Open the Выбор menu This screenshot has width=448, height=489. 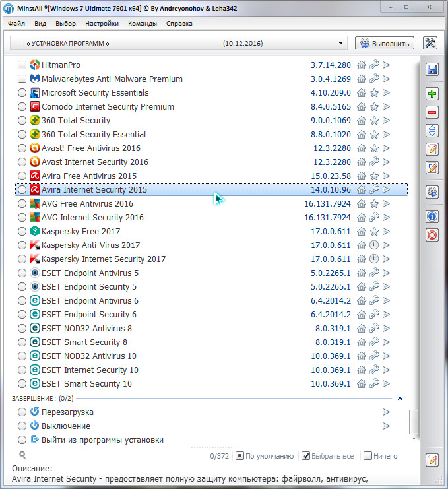coord(65,23)
